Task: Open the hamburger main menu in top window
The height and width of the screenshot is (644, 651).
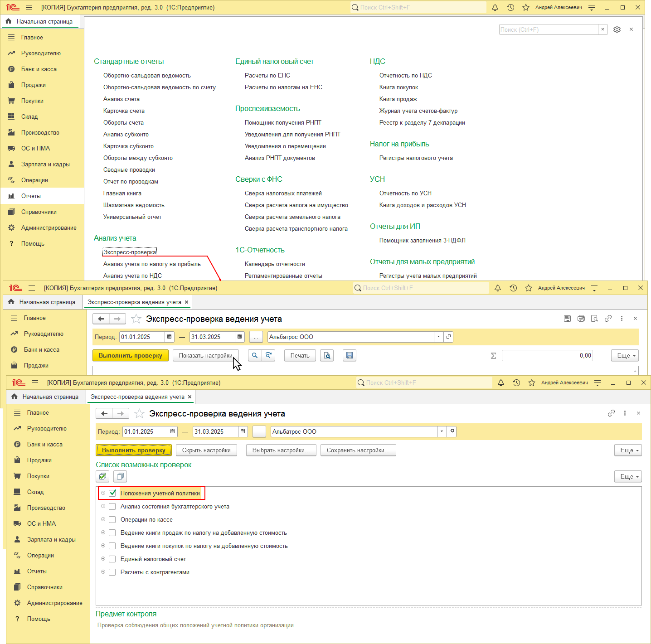Action: pos(29,7)
